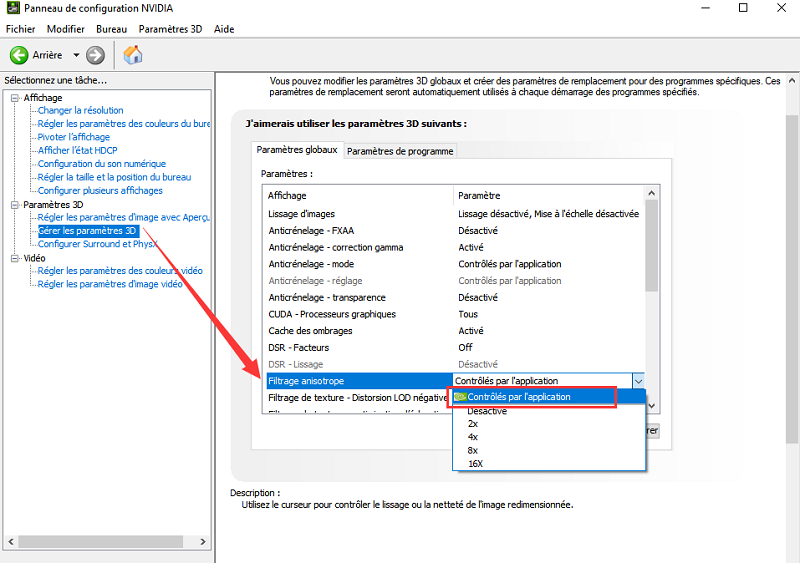Select the DSR - Facteurs row
Image resolution: width=800 pixels, height=563 pixels.
455,348
